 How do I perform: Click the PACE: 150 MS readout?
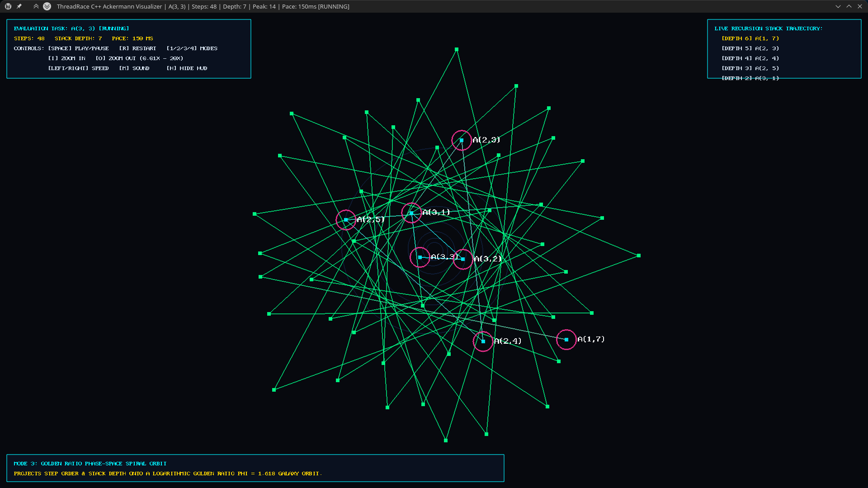pos(132,38)
